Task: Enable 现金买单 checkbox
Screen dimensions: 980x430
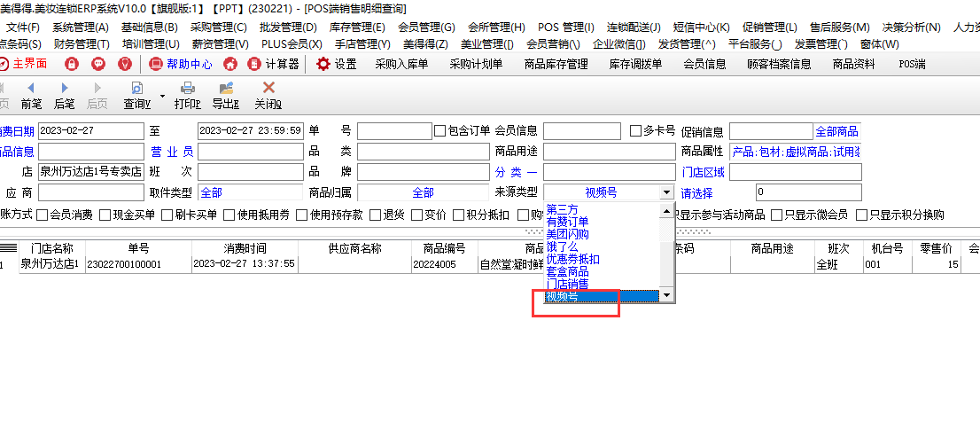Action: point(105,215)
